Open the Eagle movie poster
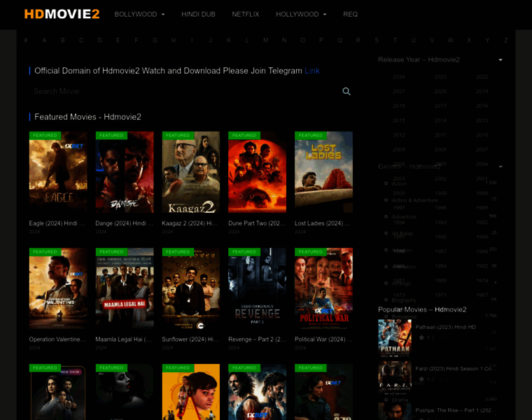The height and width of the screenshot is (420, 532). point(58,172)
